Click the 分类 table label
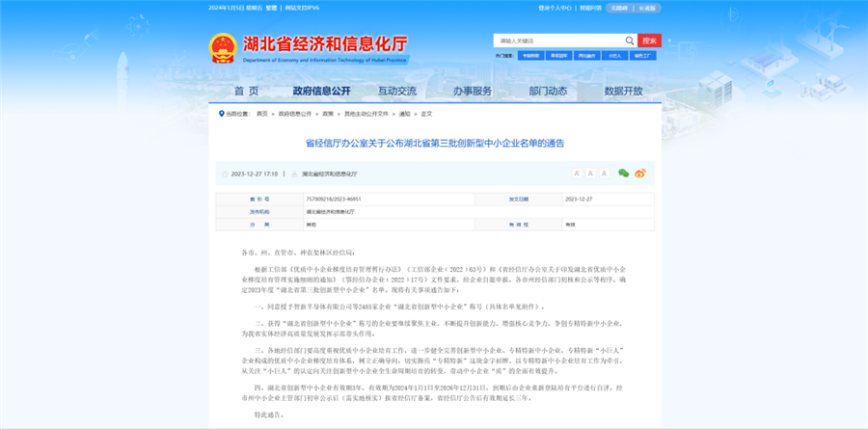868x429 pixels. point(259,226)
